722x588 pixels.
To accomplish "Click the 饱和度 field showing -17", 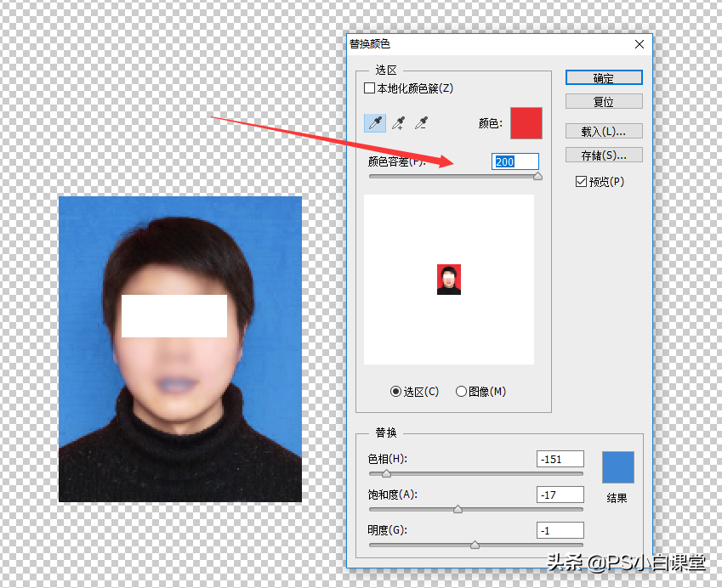I will click(x=560, y=495).
